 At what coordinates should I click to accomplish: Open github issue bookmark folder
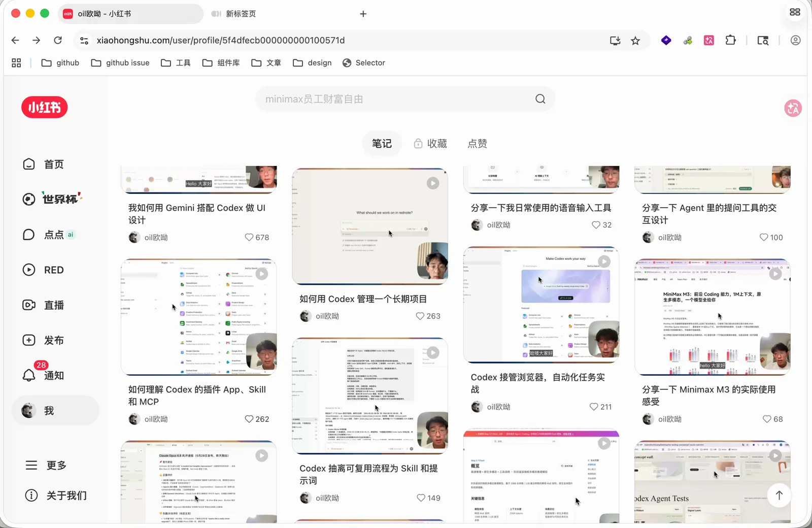click(x=120, y=62)
